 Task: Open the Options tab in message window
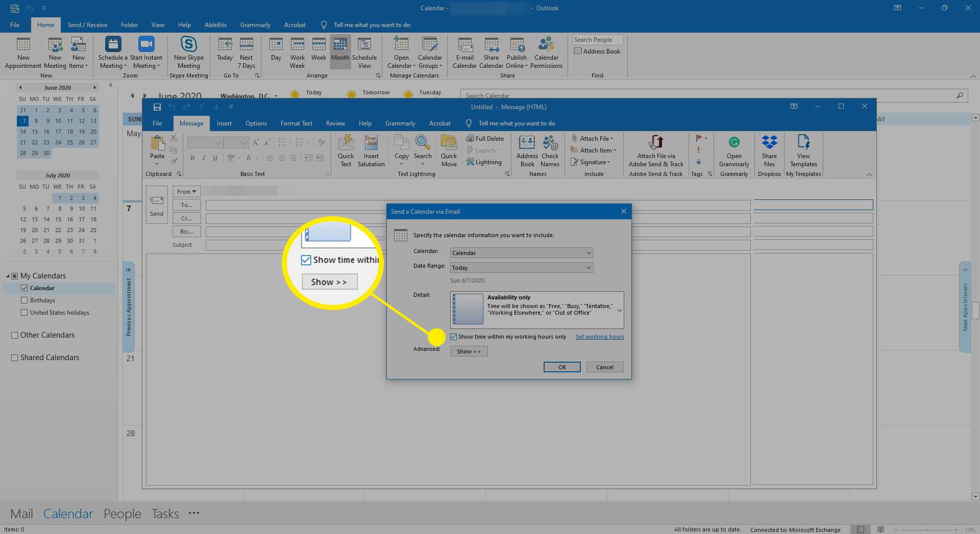pos(256,123)
